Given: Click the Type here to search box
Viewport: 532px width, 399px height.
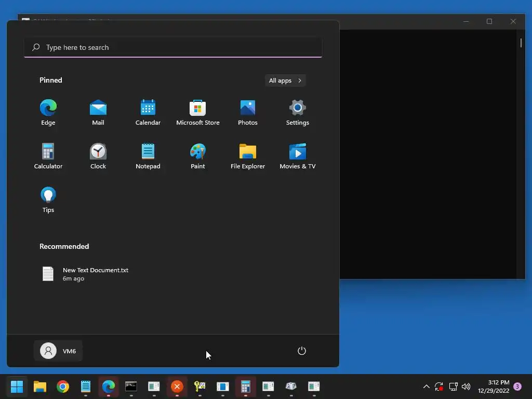Looking at the screenshot, I should (173, 47).
